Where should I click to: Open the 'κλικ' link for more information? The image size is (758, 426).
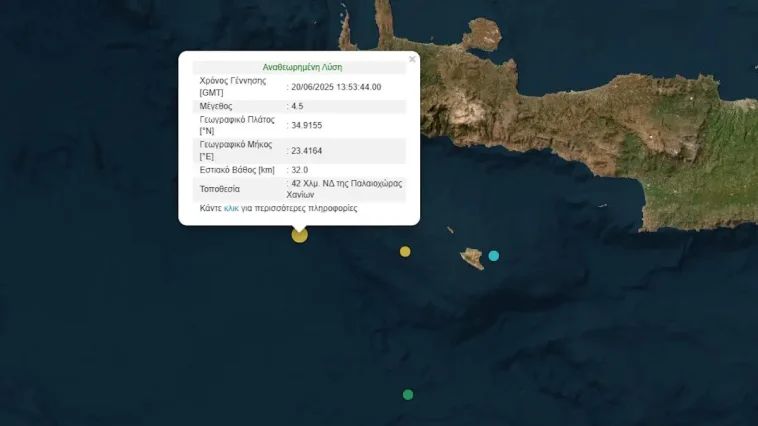231,209
